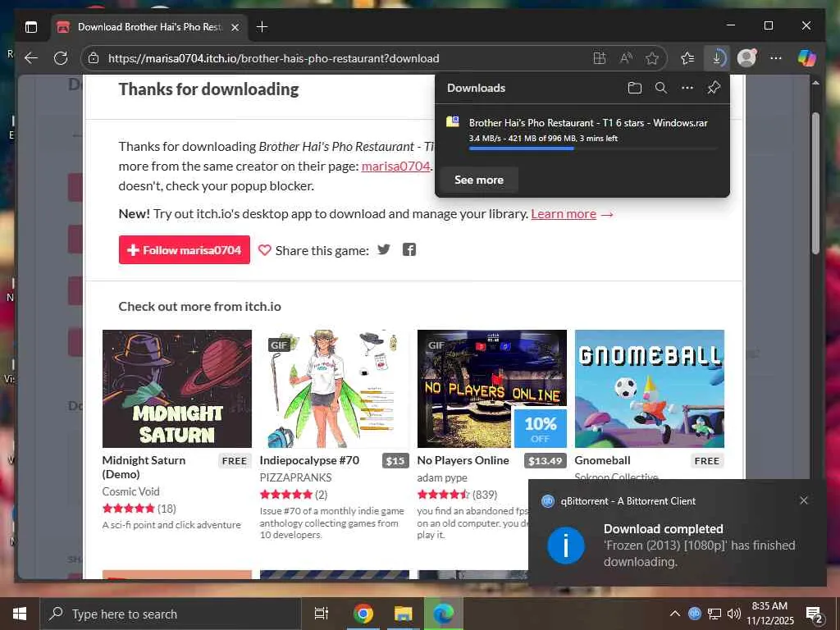
Task: Follow marisa0704 button
Action: pyautogui.click(x=185, y=249)
